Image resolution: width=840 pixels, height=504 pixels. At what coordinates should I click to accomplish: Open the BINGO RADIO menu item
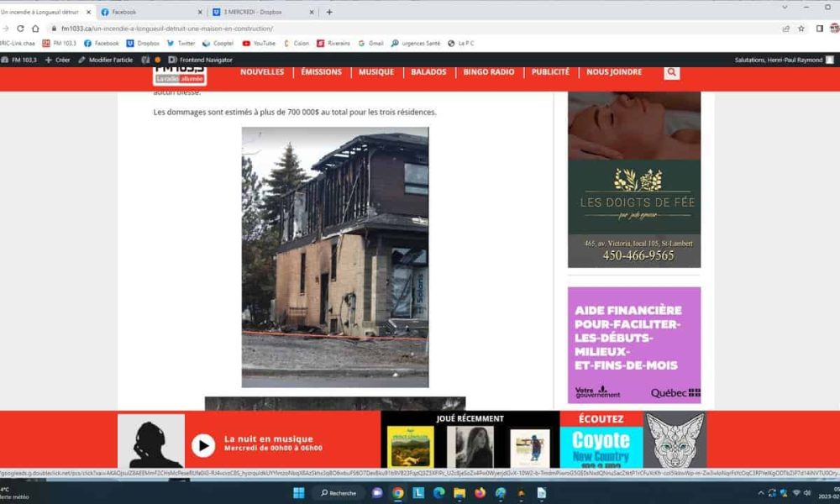click(488, 72)
